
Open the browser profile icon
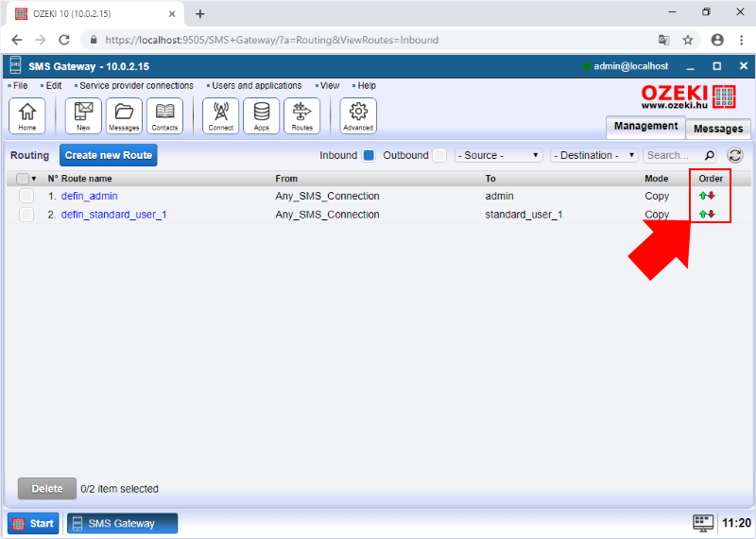717,40
